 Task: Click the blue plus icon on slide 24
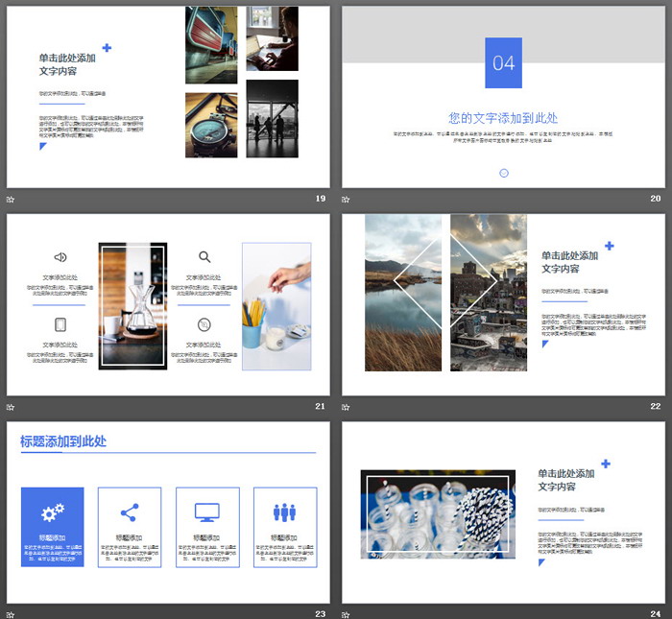tap(606, 464)
